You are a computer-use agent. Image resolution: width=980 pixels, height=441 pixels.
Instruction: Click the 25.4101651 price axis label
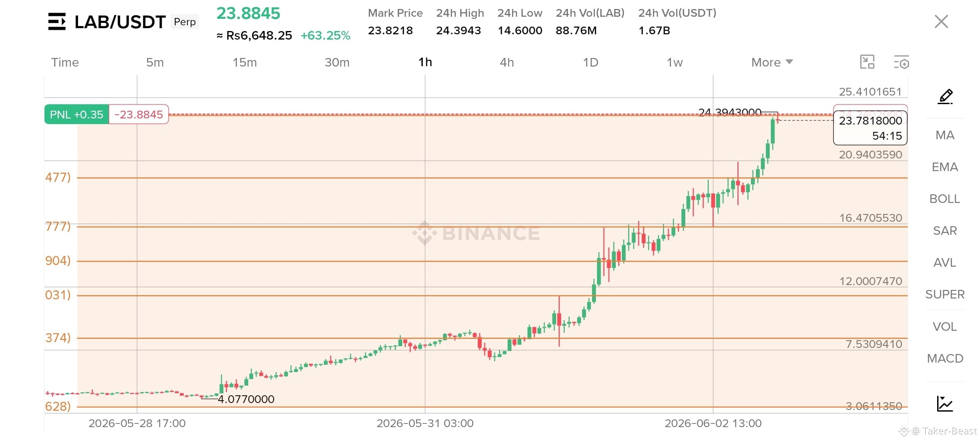tap(870, 91)
